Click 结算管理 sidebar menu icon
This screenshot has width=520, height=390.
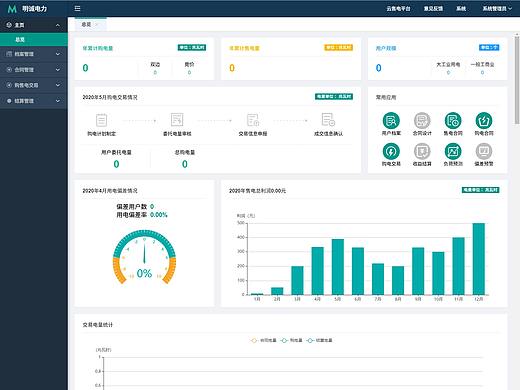(x=9, y=101)
